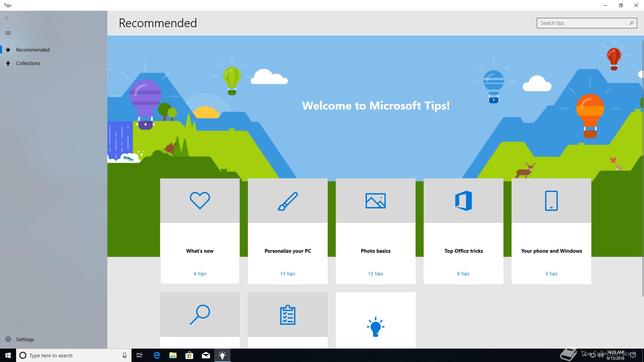The height and width of the screenshot is (362, 644).
Task: Click the Cortana circle icon
Action: [x=23, y=355]
